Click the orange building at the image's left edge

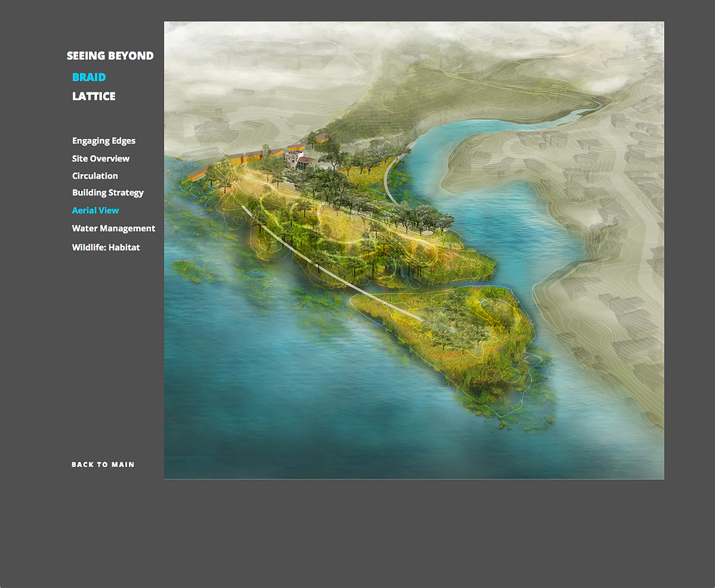pyautogui.click(x=197, y=174)
